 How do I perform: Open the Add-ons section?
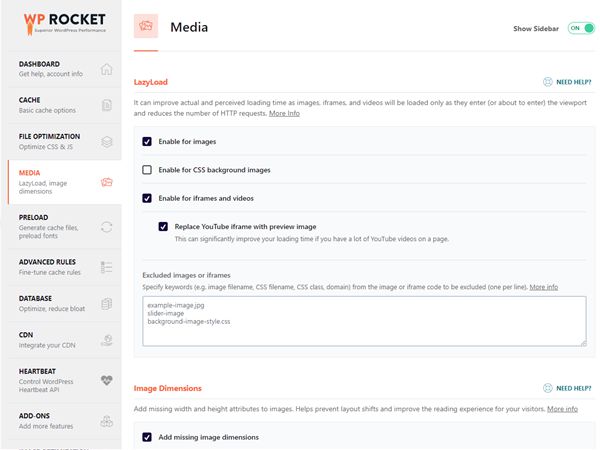[64, 421]
